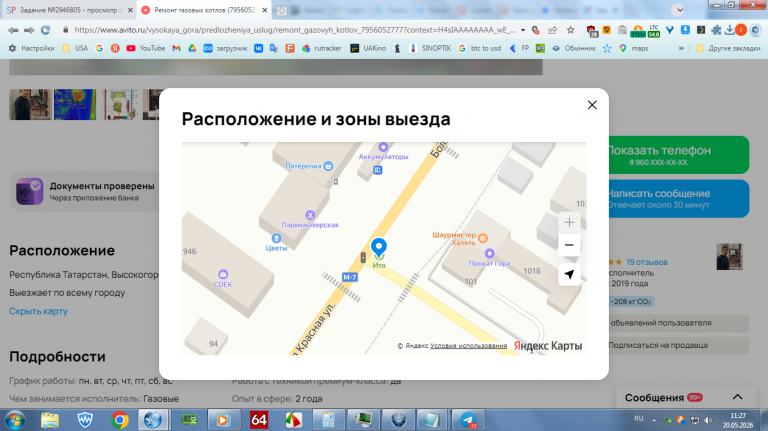This screenshot has width=768, height=431.
Task: Open the Другие закладки folder
Action: pyautogui.click(x=728, y=48)
